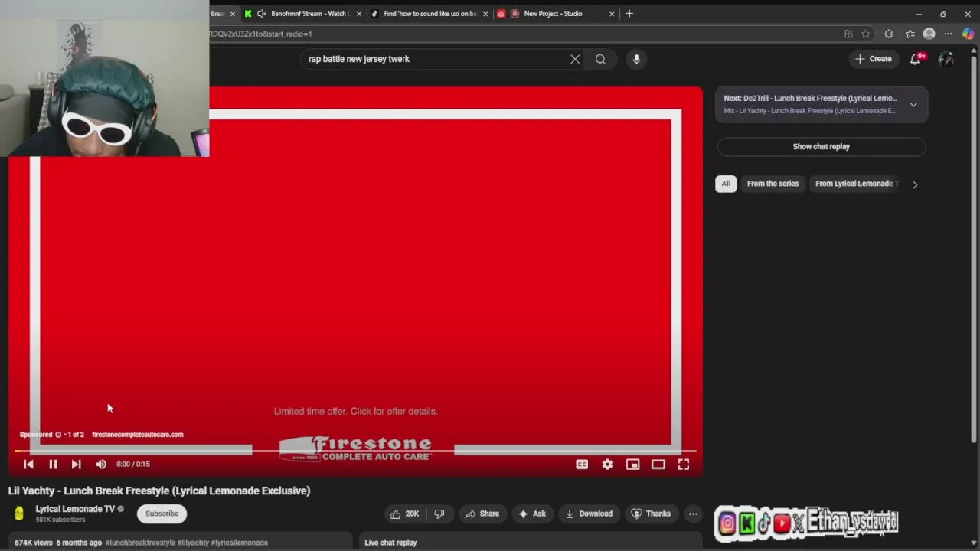Click the Sponsored info icon
Screen dimensions: 980x551
tap(58, 435)
